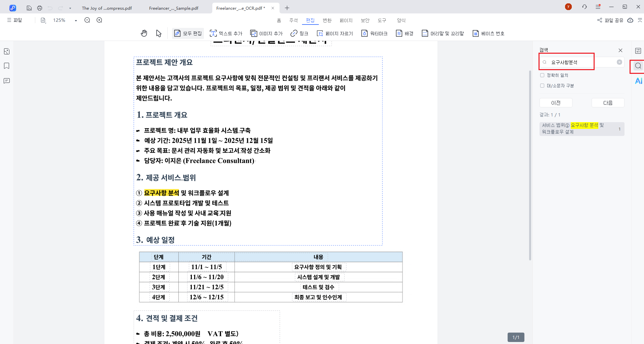Open the 125% zoom level dropdown

pyautogui.click(x=76, y=20)
